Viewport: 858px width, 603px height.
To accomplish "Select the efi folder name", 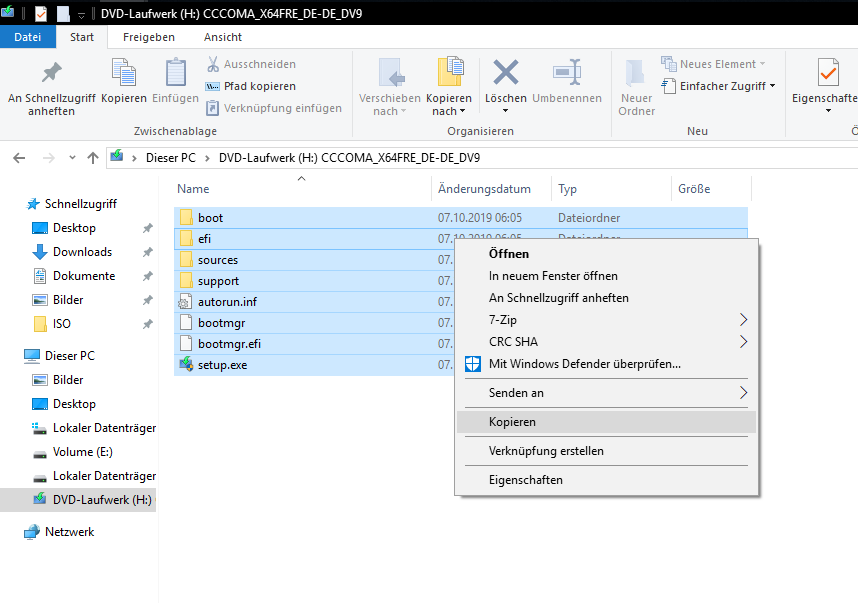I will tap(204, 239).
